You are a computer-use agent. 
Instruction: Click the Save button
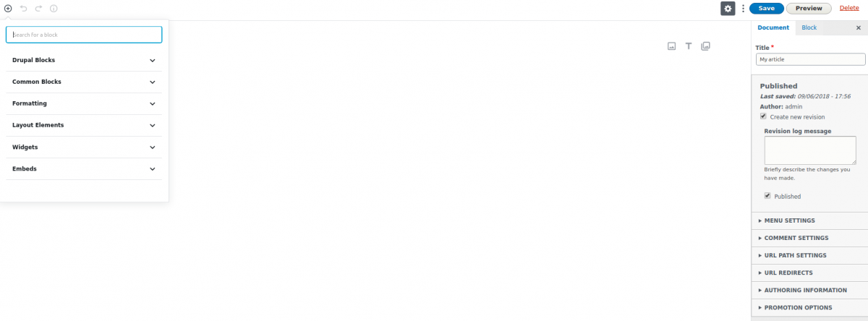point(767,8)
